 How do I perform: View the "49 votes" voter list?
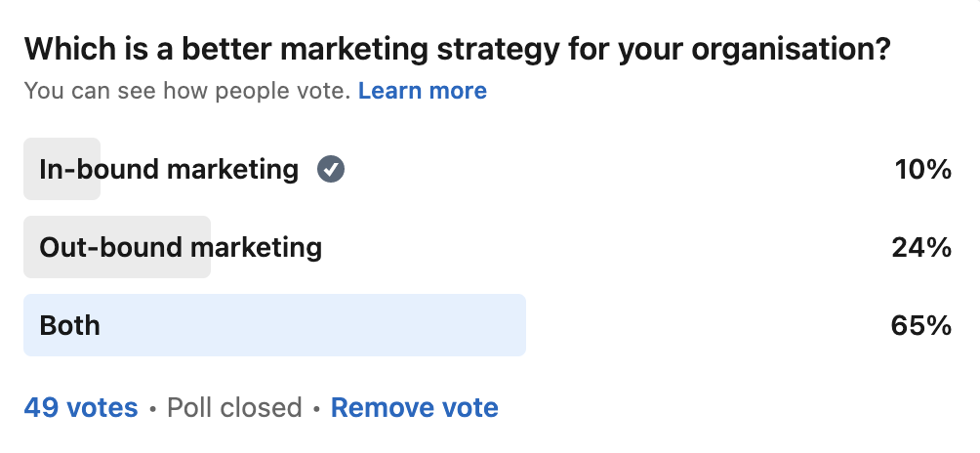(x=81, y=407)
